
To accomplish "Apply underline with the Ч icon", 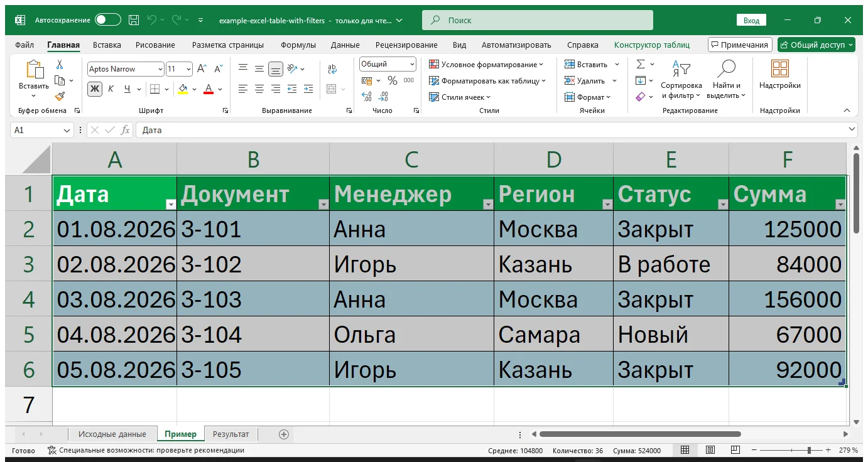I will (x=127, y=89).
